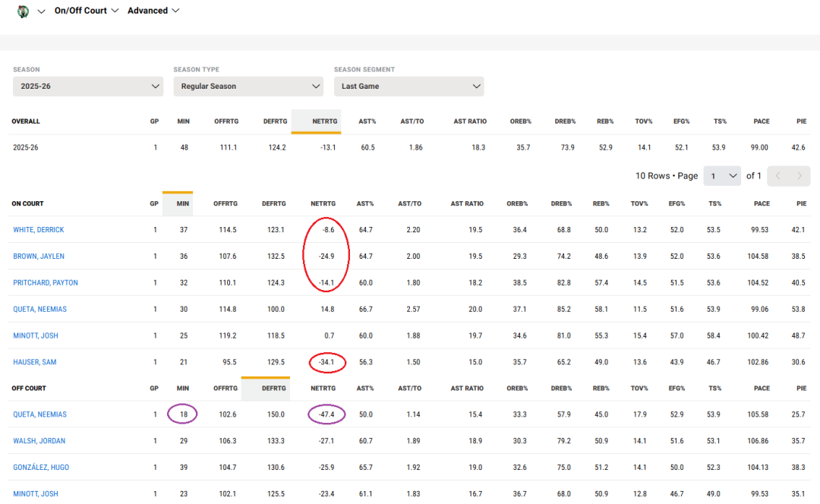Click Payton Pritchard's name
Viewport: 820px width, 504px height.
point(46,283)
